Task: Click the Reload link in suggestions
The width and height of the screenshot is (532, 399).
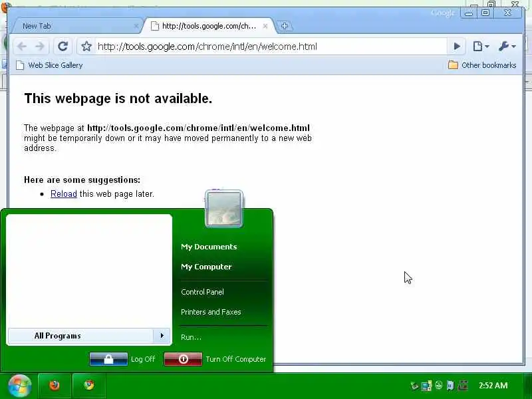Action: coord(64,194)
